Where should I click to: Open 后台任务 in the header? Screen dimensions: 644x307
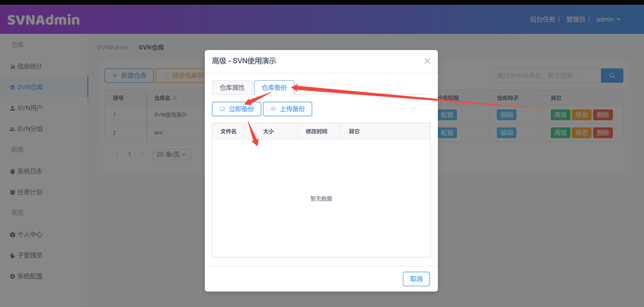(x=542, y=19)
